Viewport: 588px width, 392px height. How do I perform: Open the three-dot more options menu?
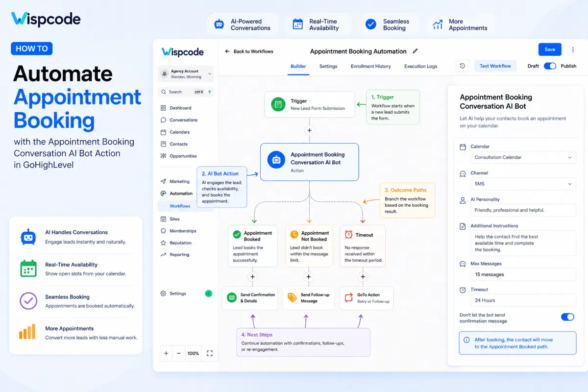click(573, 49)
